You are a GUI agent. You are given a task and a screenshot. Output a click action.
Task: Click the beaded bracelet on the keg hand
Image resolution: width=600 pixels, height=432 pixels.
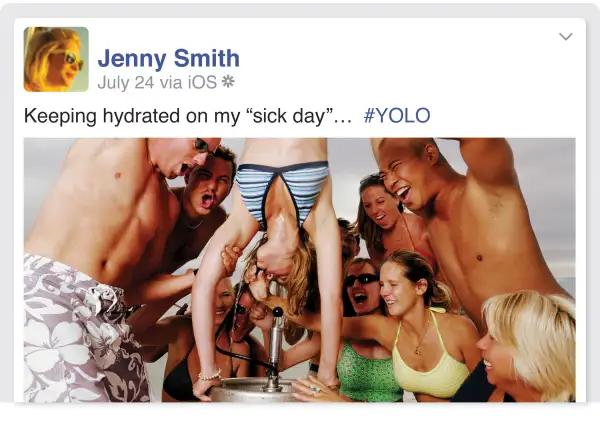point(210,376)
